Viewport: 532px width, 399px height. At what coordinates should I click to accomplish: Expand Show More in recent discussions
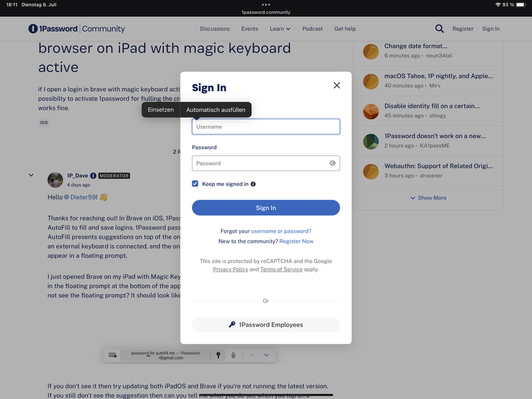428,198
